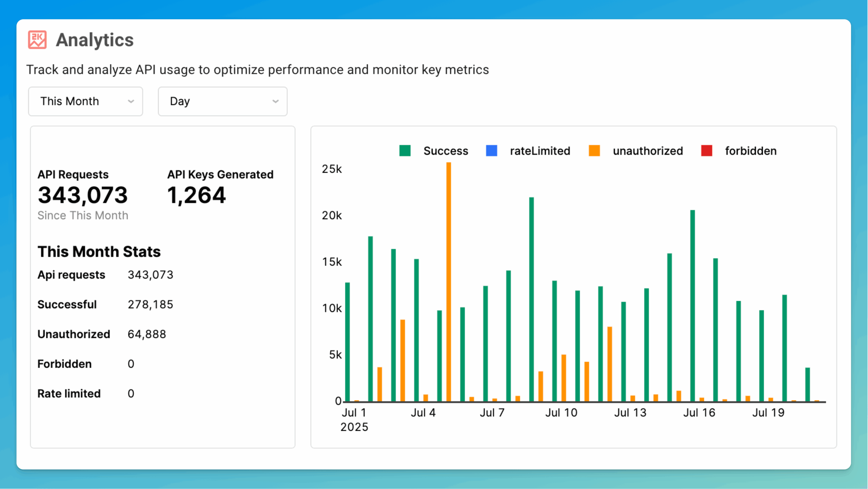
Task: Toggle the Success series visibility via legend
Action: pyautogui.click(x=445, y=151)
